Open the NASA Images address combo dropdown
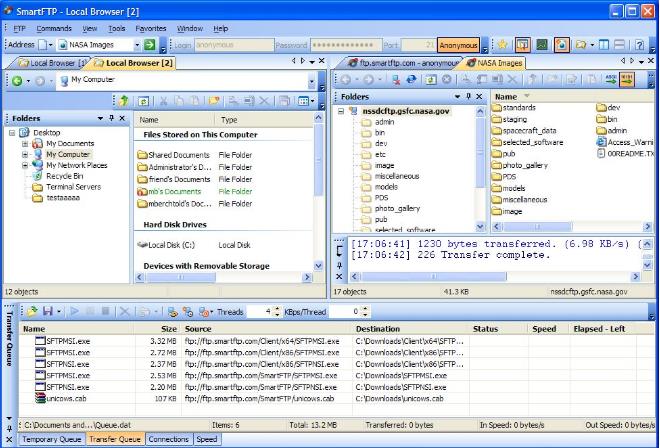The height and width of the screenshot is (448, 660). pos(137,45)
